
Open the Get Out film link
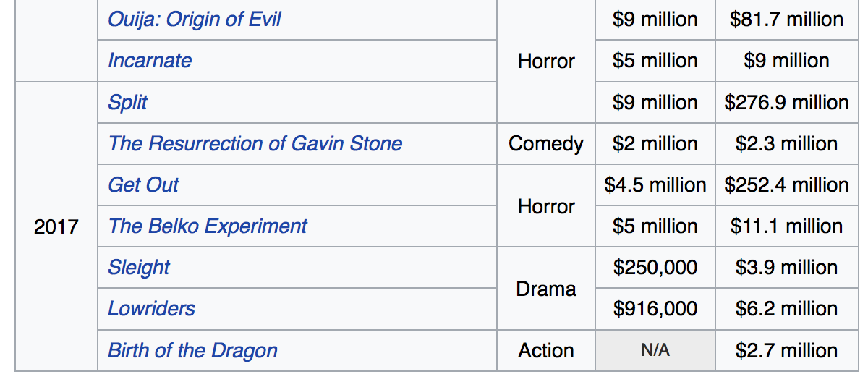point(143,184)
